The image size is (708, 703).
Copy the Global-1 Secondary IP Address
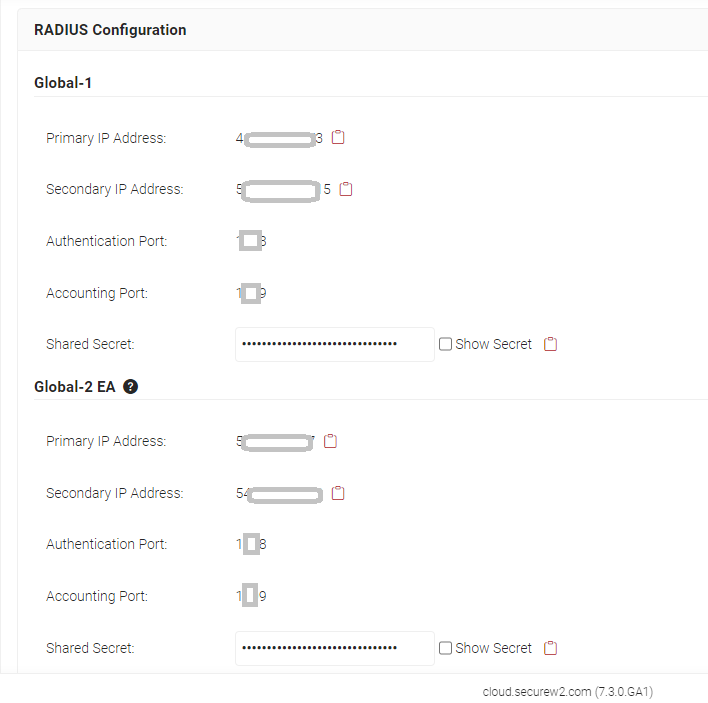[x=346, y=189]
